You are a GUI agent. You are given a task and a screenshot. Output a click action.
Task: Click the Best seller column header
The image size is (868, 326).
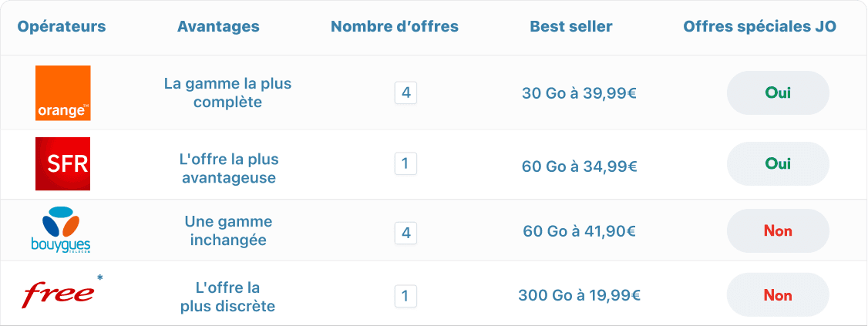click(x=571, y=27)
